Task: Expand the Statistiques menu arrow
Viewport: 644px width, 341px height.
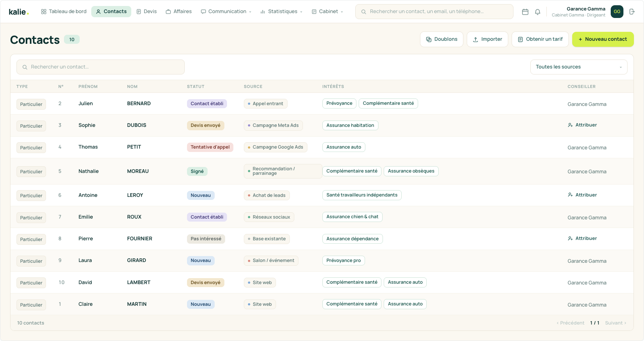Action: 301,12
